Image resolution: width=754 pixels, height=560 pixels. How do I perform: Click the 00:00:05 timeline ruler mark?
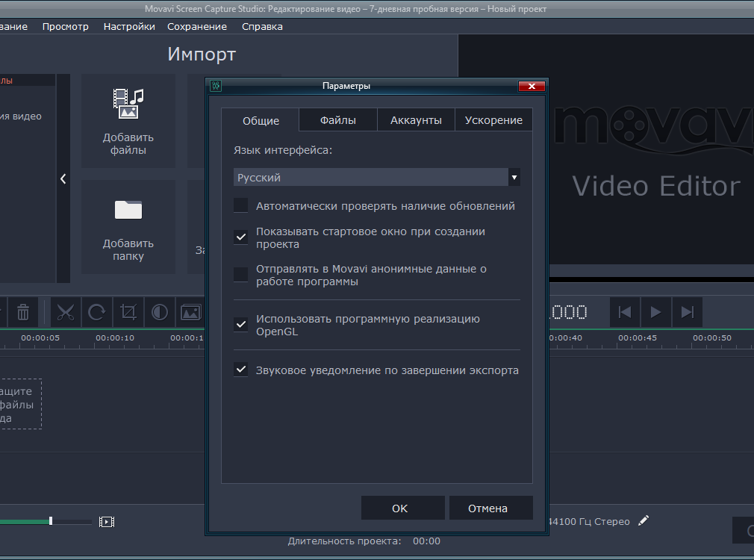click(40, 337)
